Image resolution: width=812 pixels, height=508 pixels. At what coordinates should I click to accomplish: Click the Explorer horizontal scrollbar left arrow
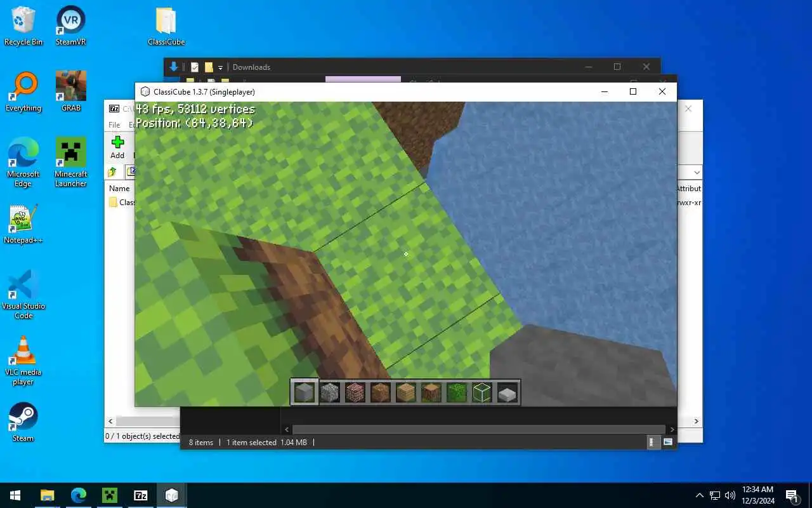287,430
